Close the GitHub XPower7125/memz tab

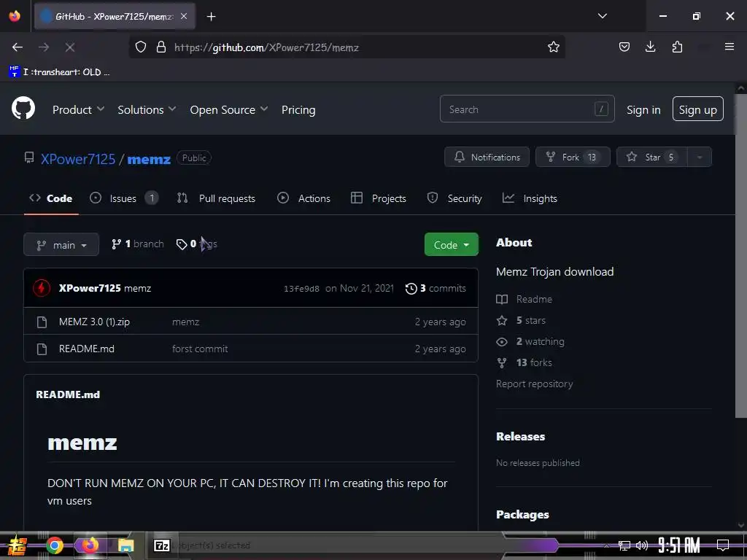click(184, 16)
